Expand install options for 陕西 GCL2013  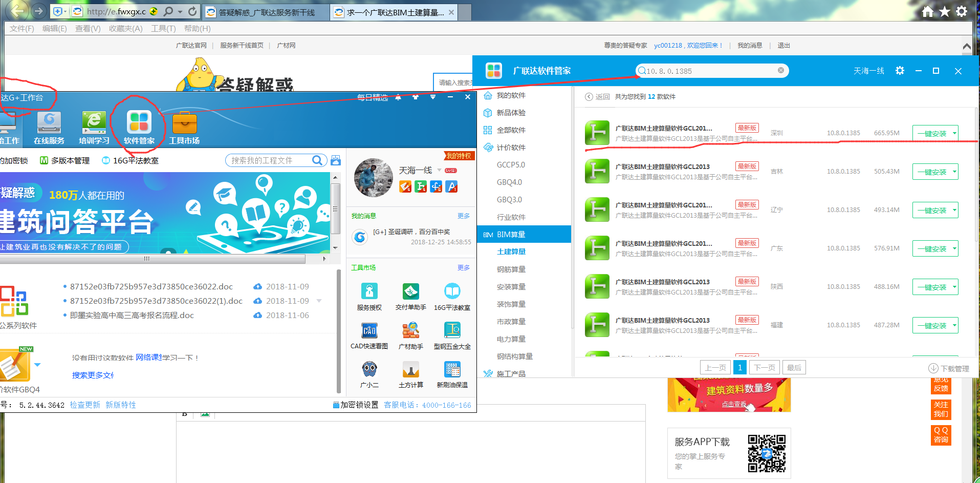[954, 287]
